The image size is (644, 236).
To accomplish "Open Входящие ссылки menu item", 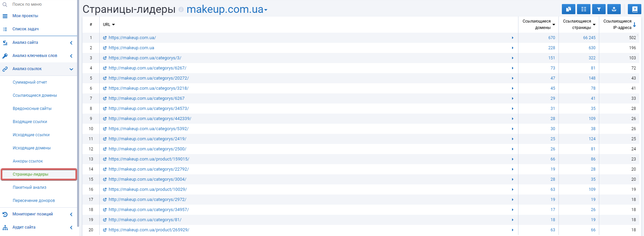I will (x=30, y=122).
